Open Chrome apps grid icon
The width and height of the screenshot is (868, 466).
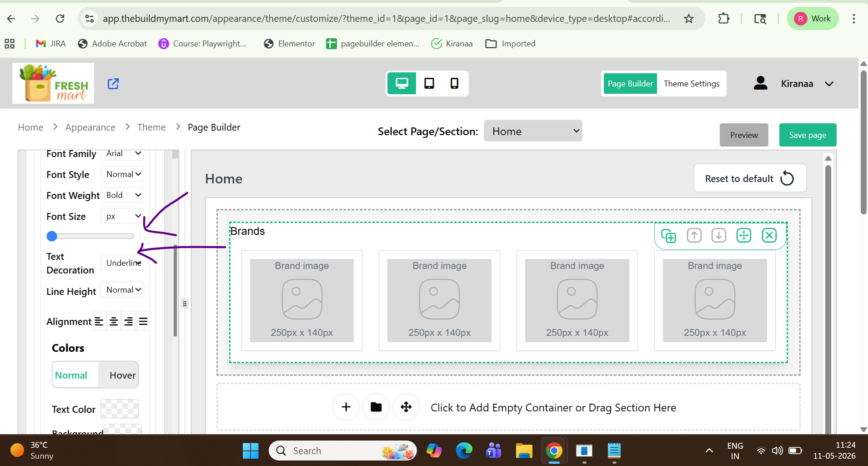[10, 44]
